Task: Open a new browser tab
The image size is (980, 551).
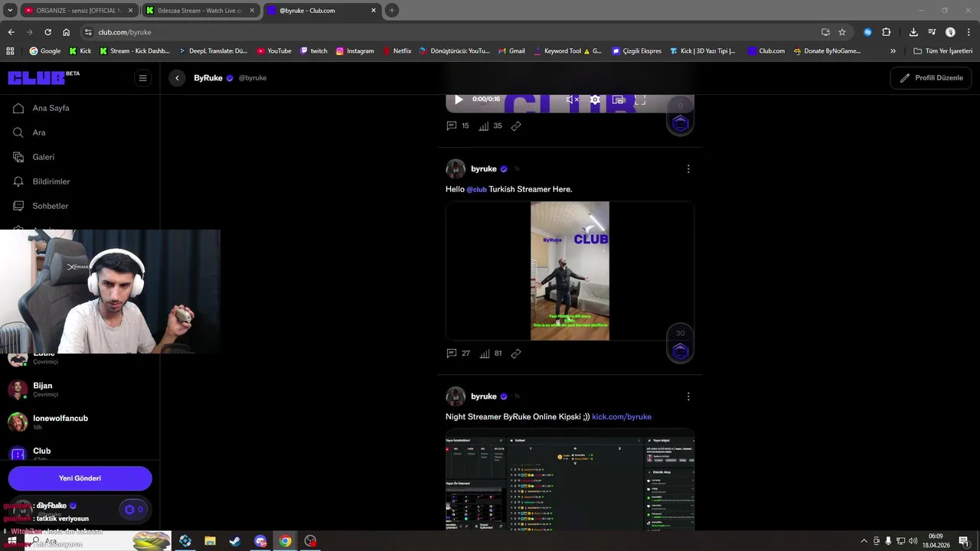Action: tap(391, 11)
